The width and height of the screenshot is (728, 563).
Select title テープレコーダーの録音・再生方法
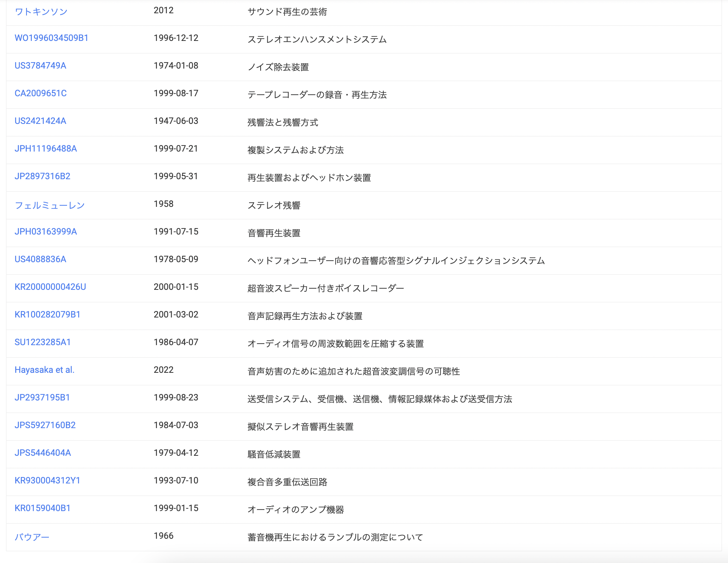[x=317, y=95]
